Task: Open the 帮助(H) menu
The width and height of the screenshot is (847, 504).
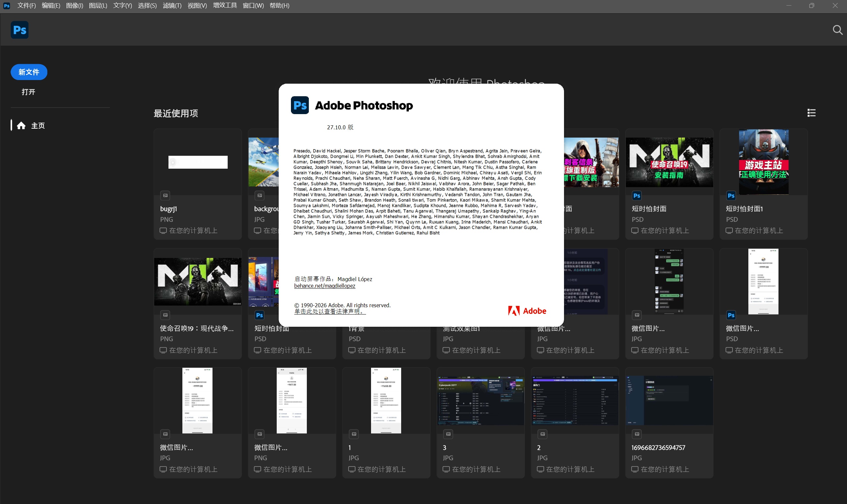Action: 279,6
